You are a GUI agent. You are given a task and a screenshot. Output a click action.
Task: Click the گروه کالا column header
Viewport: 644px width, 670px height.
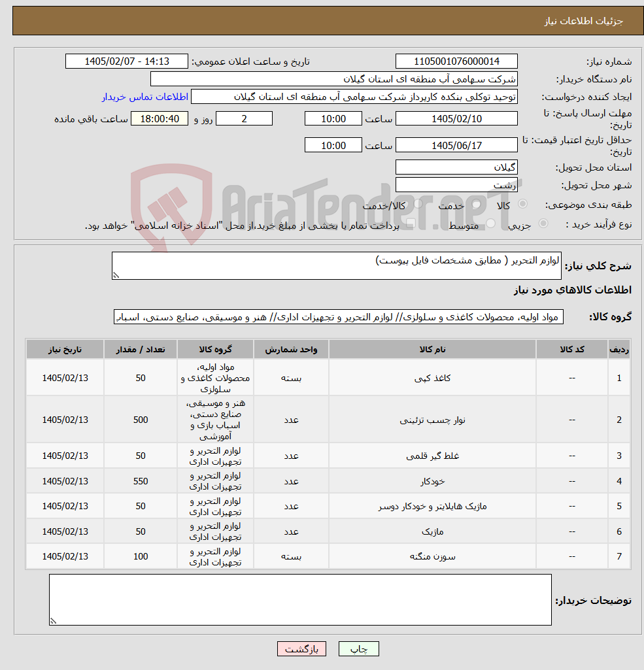[215, 350]
